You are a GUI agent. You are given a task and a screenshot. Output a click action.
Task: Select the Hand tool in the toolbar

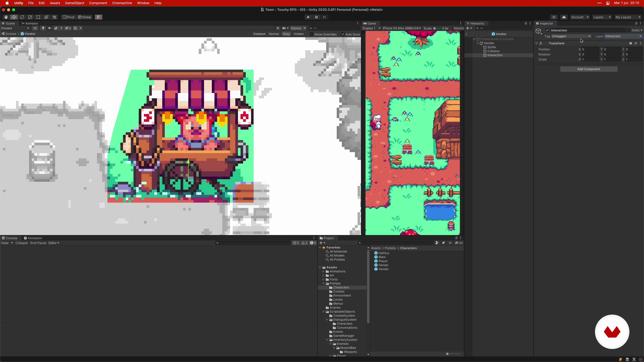pyautogui.click(x=6, y=17)
